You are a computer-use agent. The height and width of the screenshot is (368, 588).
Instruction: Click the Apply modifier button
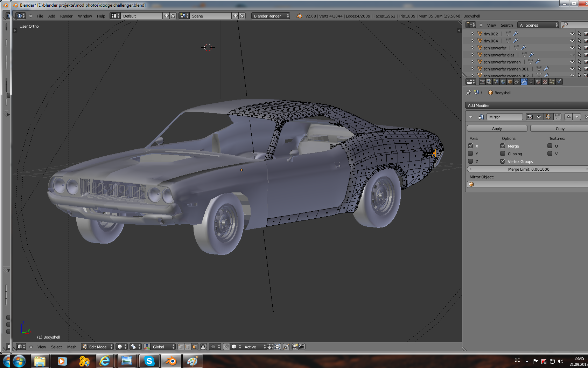tap(497, 129)
